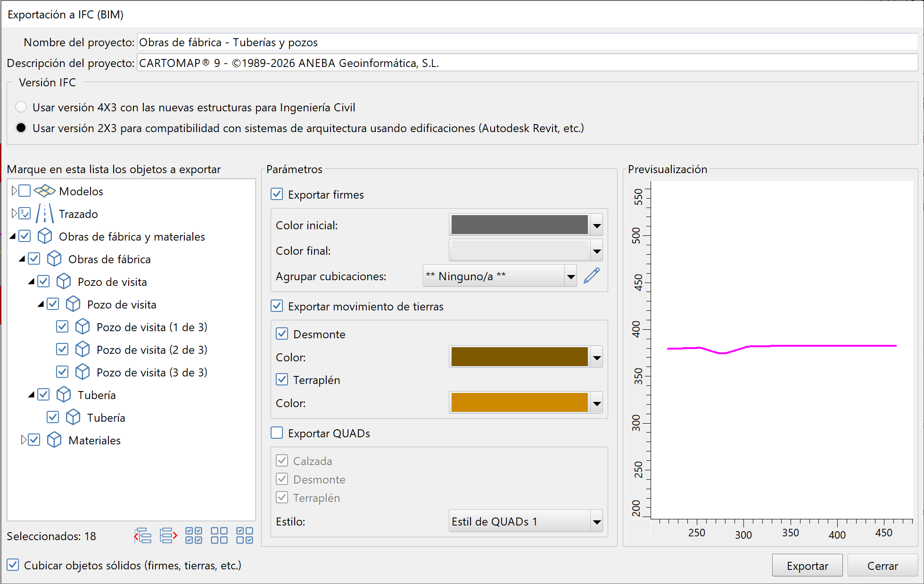
Task: Click the Modelos layers icon
Action: pos(45,191)
